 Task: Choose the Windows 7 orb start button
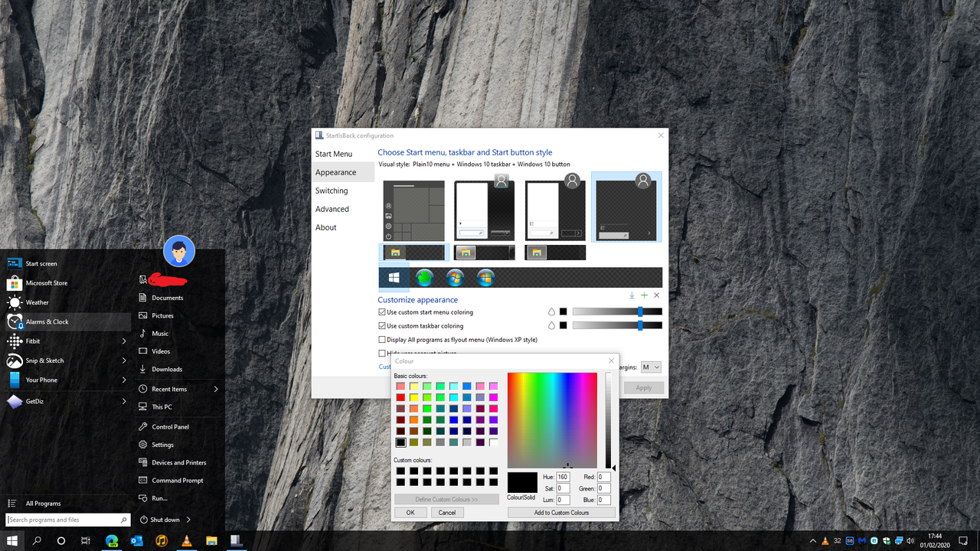(456, 277)
